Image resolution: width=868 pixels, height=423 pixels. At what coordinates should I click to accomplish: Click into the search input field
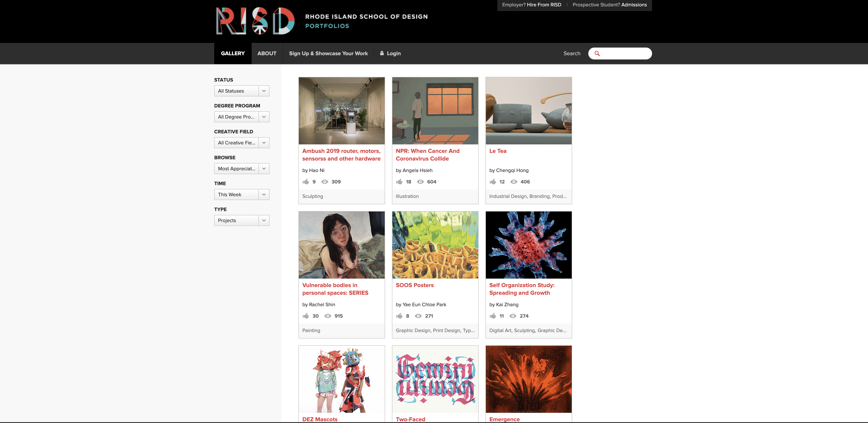coord(625,54)
